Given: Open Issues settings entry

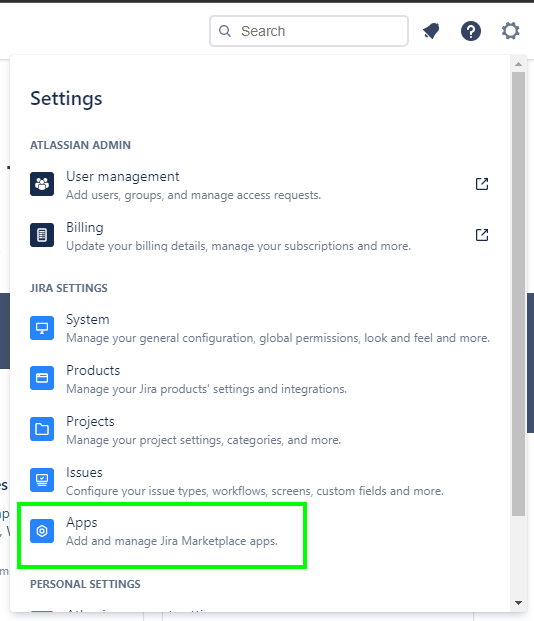Looking at the screenshot, I should point(260,481).
